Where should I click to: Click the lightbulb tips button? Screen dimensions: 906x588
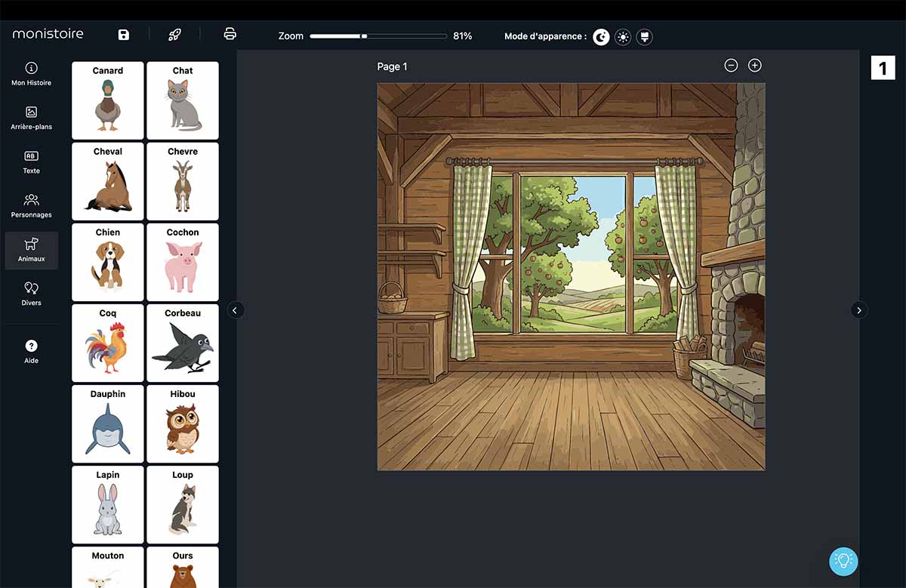[844, 562]
